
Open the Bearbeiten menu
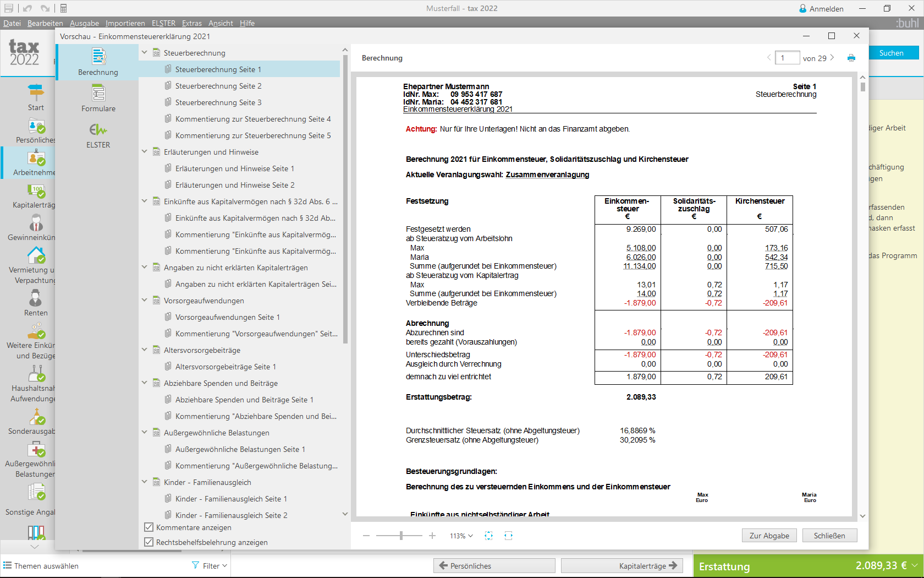[45, 23]
